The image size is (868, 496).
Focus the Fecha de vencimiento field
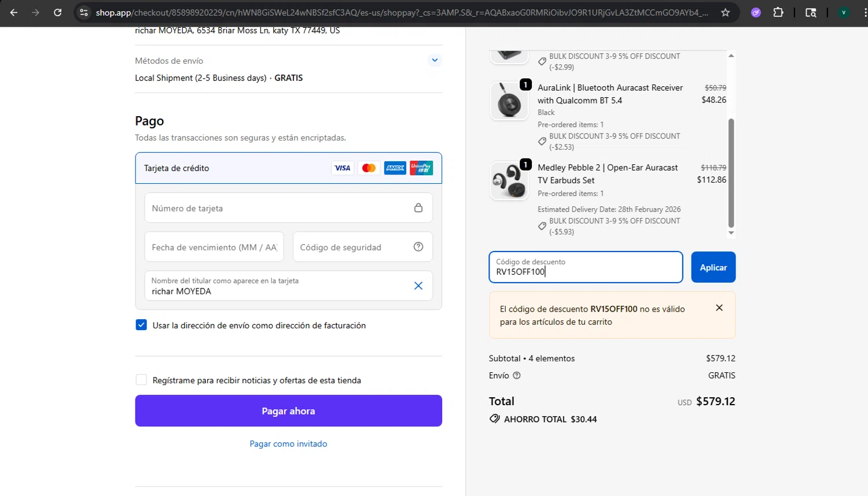(x=214, y=247)
